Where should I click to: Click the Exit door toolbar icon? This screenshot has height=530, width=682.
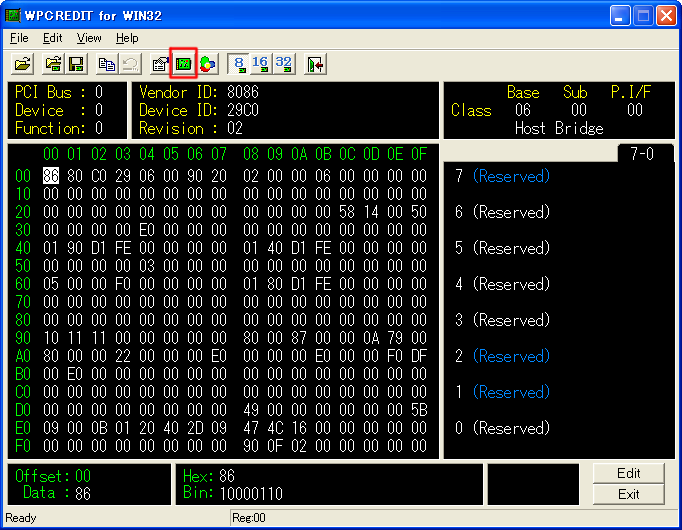pos(316,64)
